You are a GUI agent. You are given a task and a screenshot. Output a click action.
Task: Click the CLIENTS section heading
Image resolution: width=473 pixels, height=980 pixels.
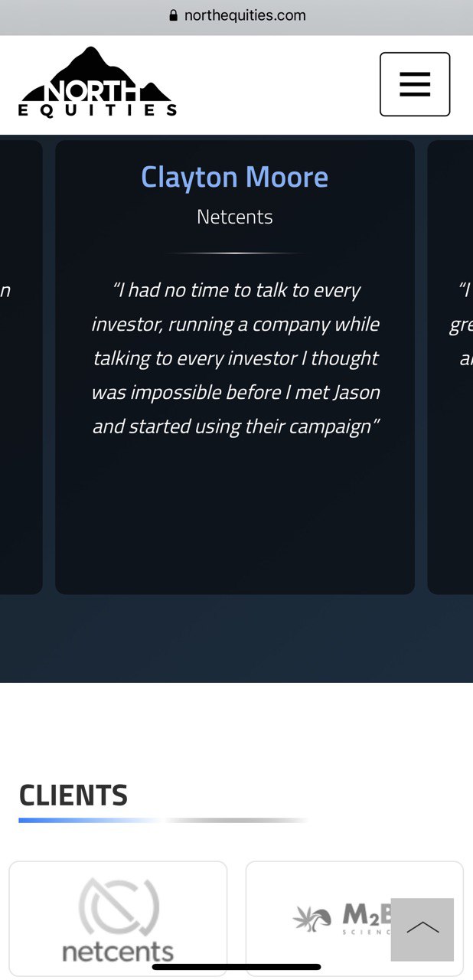tap(73, 795)
